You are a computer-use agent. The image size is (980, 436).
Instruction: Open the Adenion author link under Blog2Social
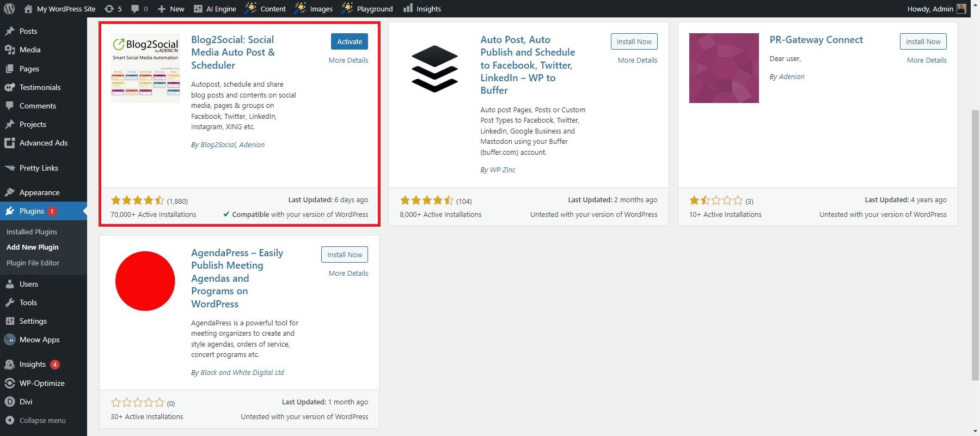[252, 144]
